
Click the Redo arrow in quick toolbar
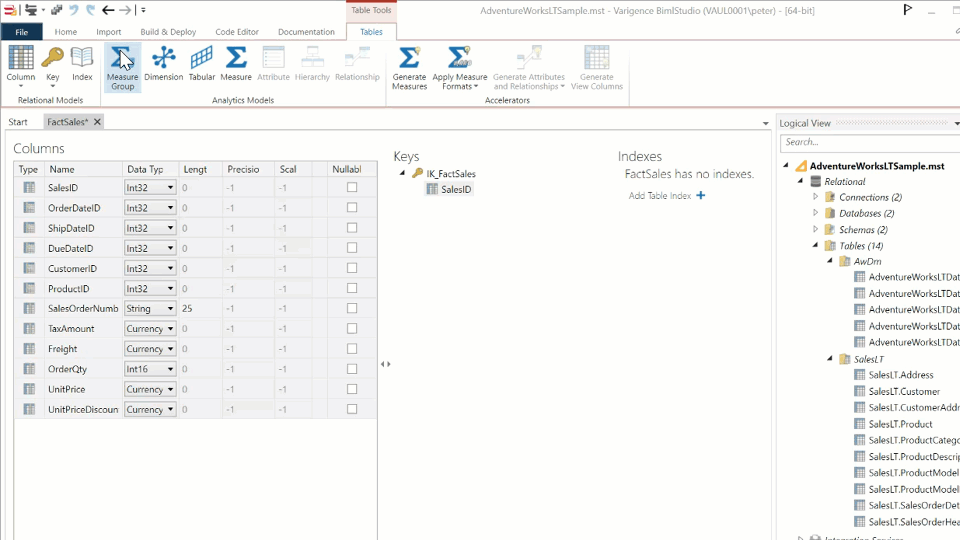[91, 10]
